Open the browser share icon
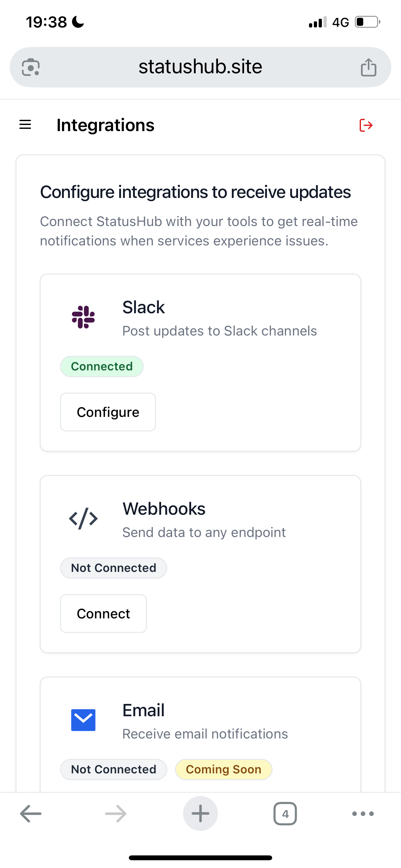This screenshot has width=401, height=868. click(x=369, y=67)
